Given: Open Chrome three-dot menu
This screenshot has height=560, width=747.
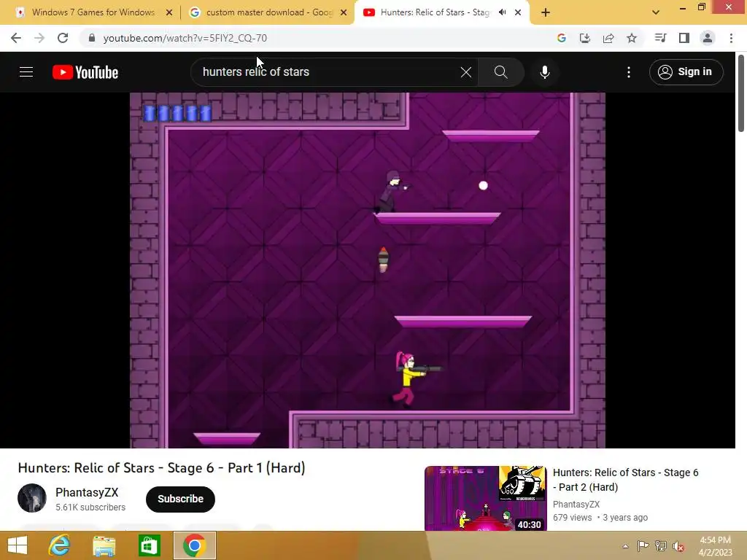Looking at the screenshot, I should pyautogui.click(x=731, y=38).
